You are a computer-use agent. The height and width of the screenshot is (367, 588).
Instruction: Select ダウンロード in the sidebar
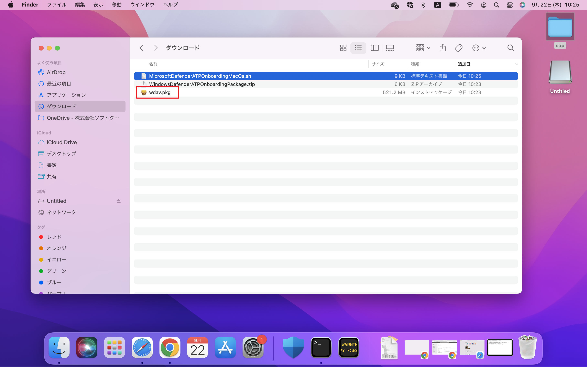coord(80,107)
